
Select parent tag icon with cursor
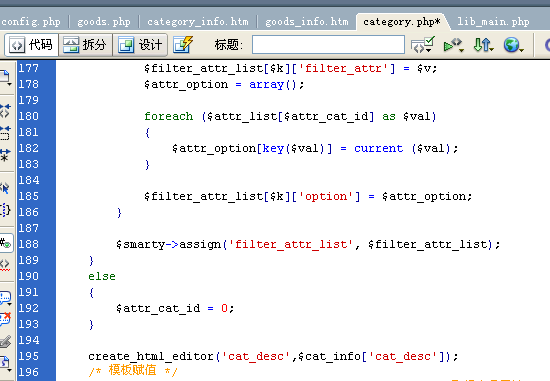[x=6, y=188]
